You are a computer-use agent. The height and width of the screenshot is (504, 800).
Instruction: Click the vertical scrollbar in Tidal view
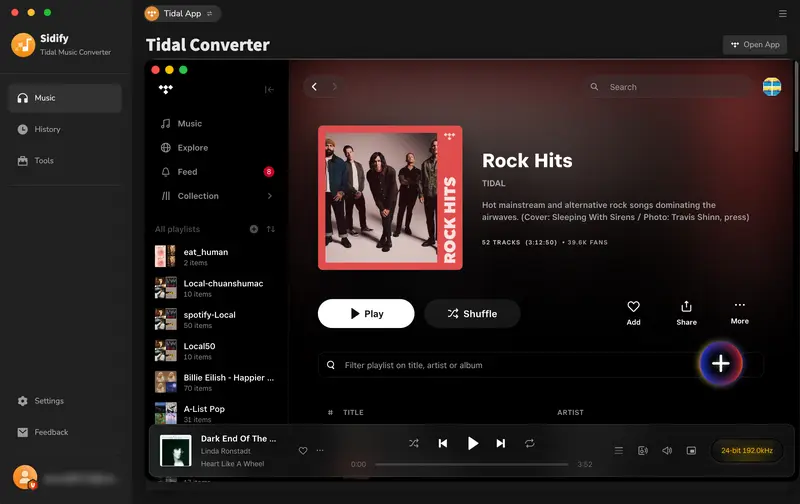pos(795,107)
